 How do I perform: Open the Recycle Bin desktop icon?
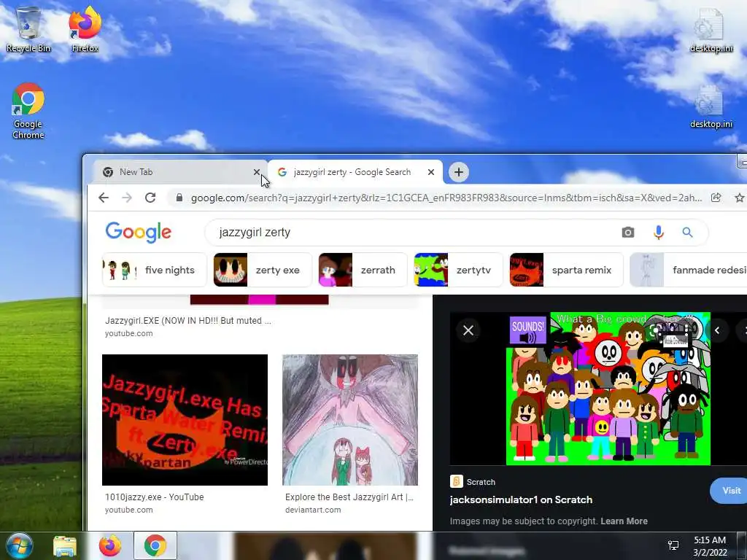point(28,28)
